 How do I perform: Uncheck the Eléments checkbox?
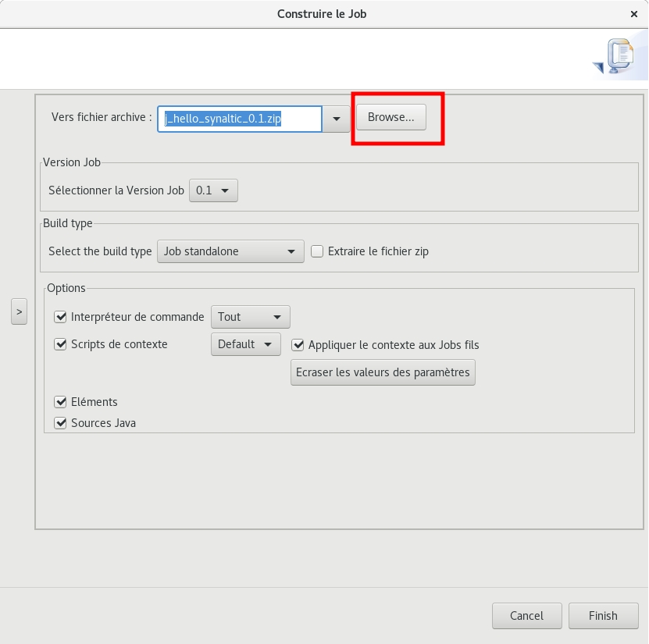pyautogui.click(x=60, y=402)
